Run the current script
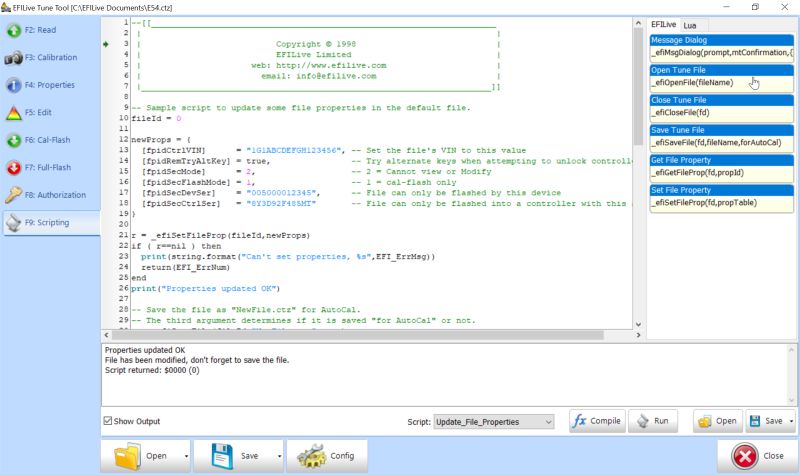 (653, 421)
